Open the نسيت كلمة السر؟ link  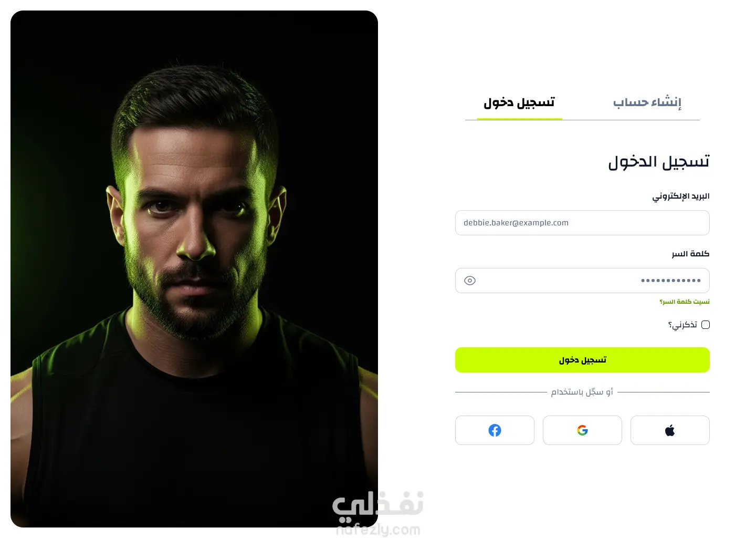coord(685,302)
